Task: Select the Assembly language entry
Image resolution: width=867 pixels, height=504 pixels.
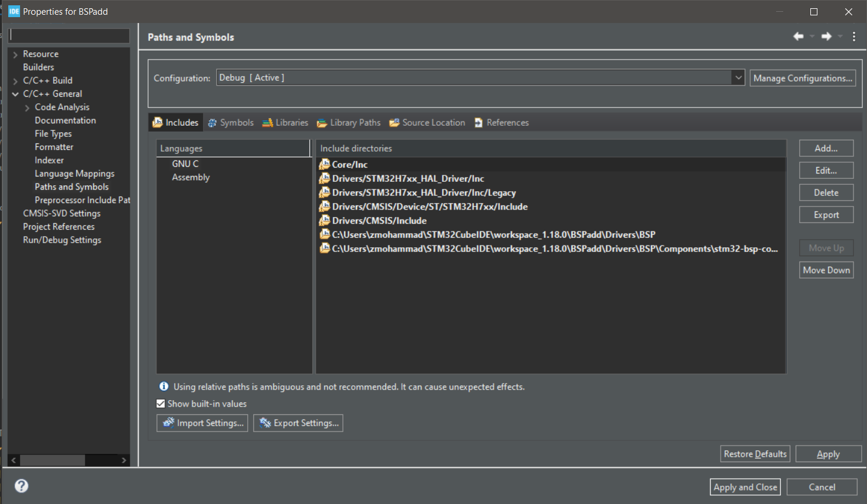Action: click(x=191, y=177)
